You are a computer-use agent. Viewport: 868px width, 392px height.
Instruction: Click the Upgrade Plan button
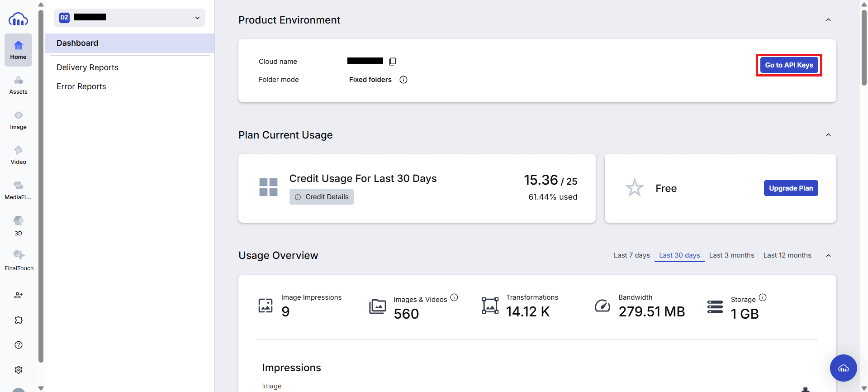coord(791,188)
